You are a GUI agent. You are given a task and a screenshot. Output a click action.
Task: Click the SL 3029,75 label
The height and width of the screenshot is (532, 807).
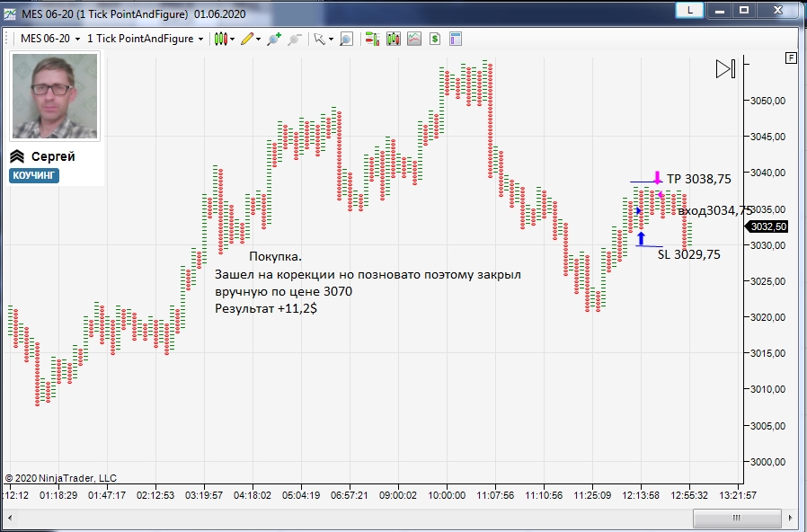[x=689, y=254]
